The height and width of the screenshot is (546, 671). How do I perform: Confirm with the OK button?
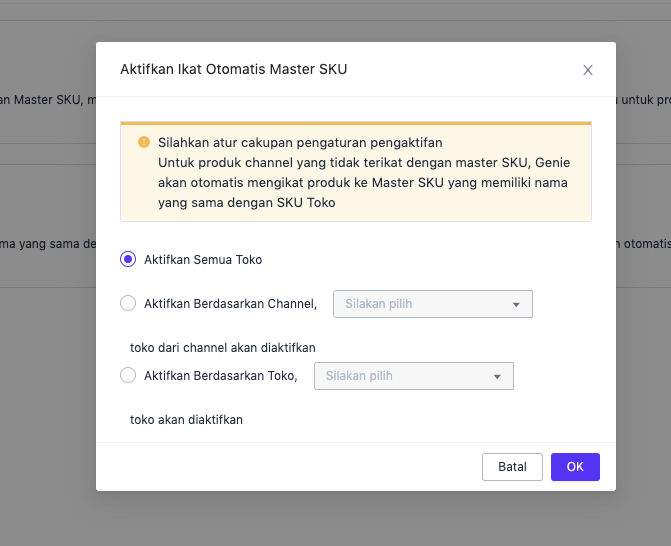click(x=575, y=467)
